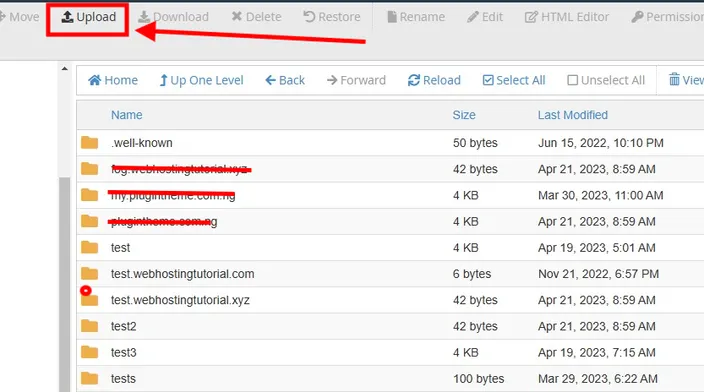Screen dimensions: 704x392
Task: Select the tests folder name
Action: point(123,379)
